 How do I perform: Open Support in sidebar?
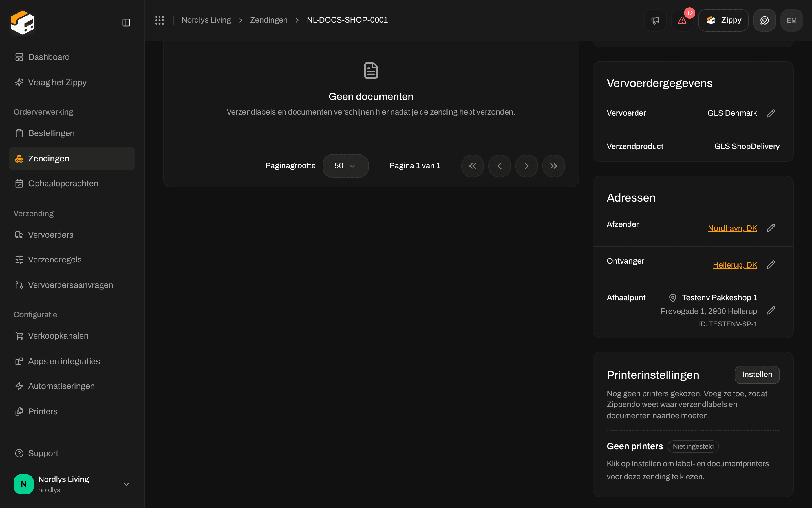click(72, 453)
